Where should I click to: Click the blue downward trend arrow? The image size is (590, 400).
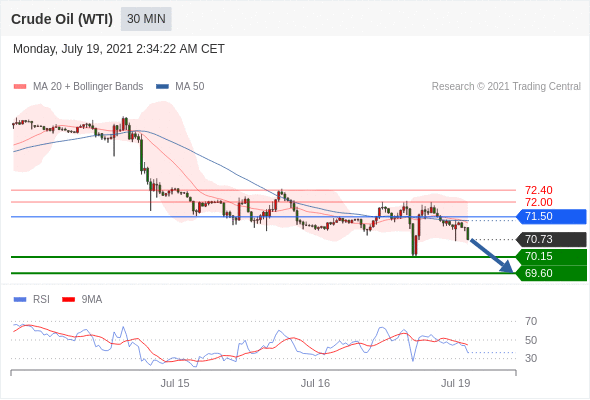(492, 256)
